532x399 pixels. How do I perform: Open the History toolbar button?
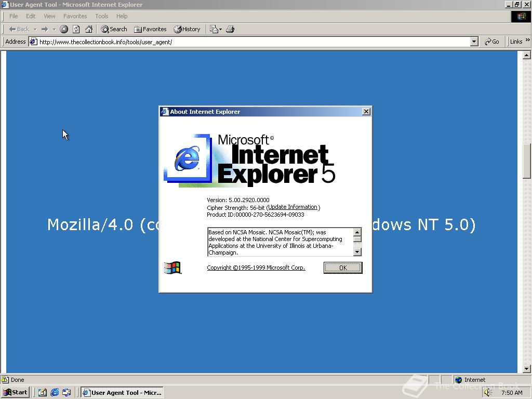187,29
